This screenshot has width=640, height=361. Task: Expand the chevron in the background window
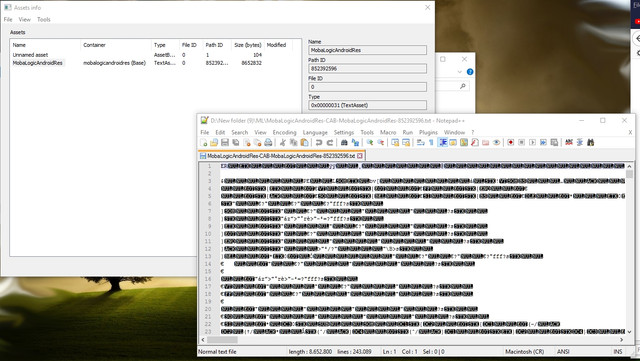[x=460, y=72]
